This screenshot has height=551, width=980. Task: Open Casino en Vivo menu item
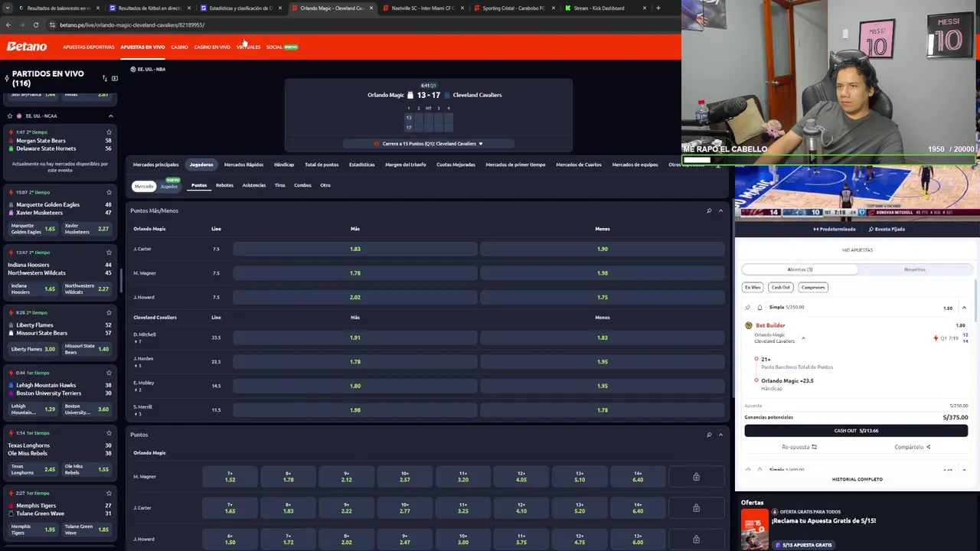pyautogui.click(x=212, y=47)
